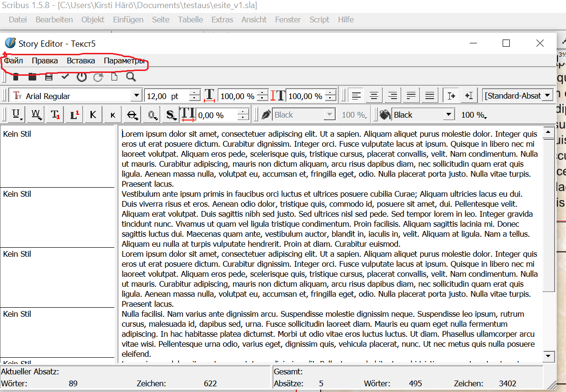Toggle justified text alignment
Screen dimensions: 566x392
pos(411,96)
